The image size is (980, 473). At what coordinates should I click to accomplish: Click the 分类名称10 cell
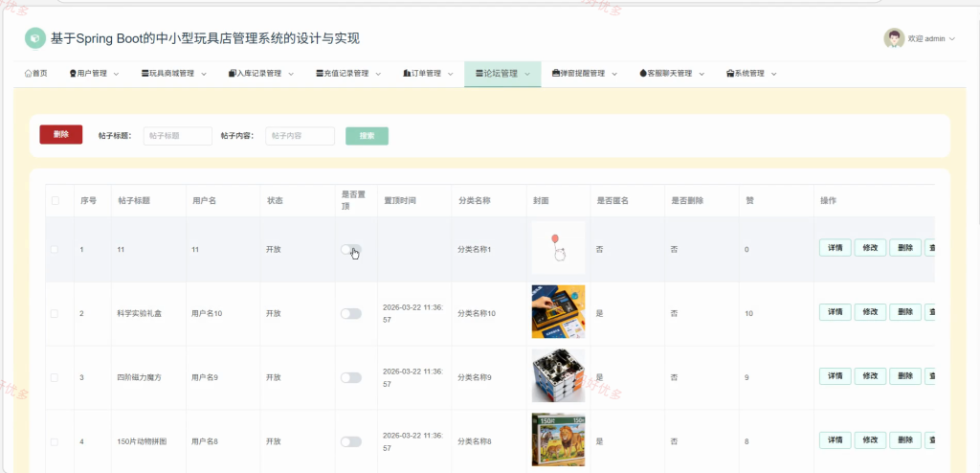(x=477, y=313)
